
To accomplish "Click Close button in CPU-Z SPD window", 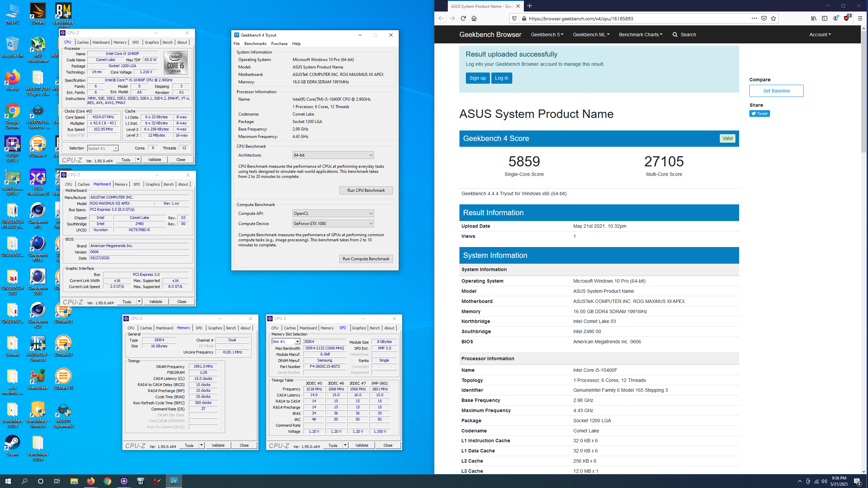I will click(x=388, y=445).
